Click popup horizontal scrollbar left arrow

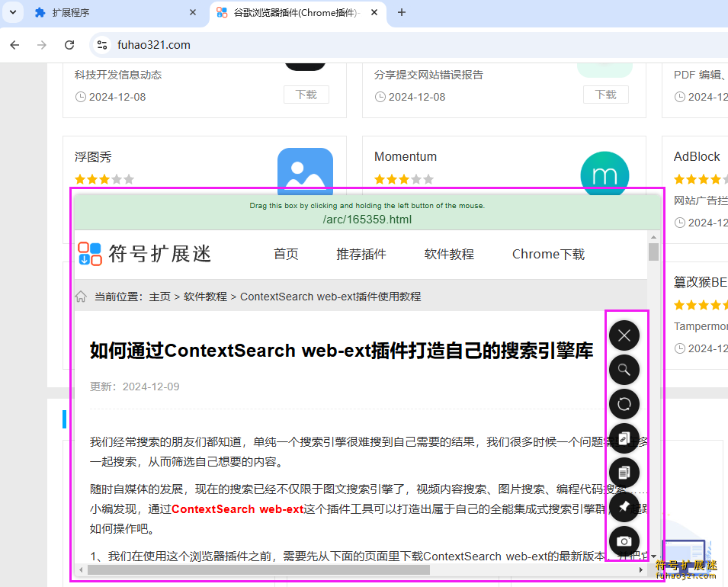[82, 569]
